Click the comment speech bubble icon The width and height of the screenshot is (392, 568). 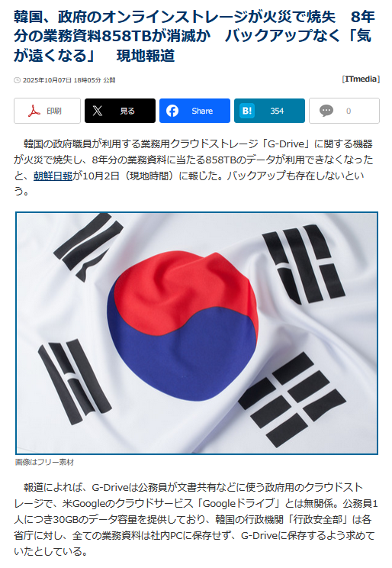point(326,111)
